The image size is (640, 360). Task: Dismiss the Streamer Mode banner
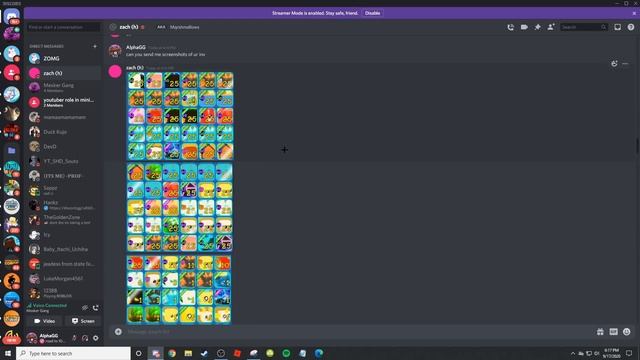634,13
